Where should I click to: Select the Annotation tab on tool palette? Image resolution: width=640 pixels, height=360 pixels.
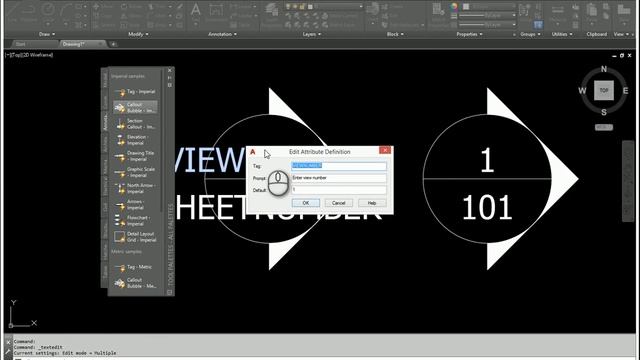tap(105, 121)
